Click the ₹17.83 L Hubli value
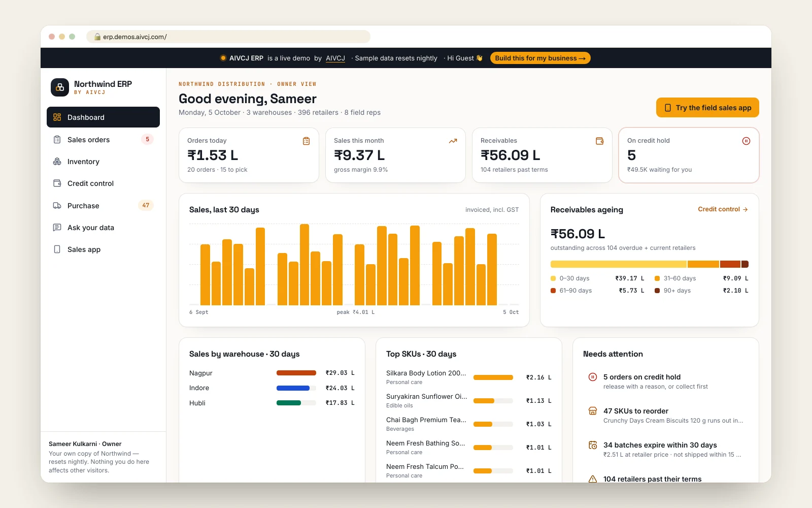Image resolution: width=812 pixels, height=508 pixels. (x=340, y=403)
